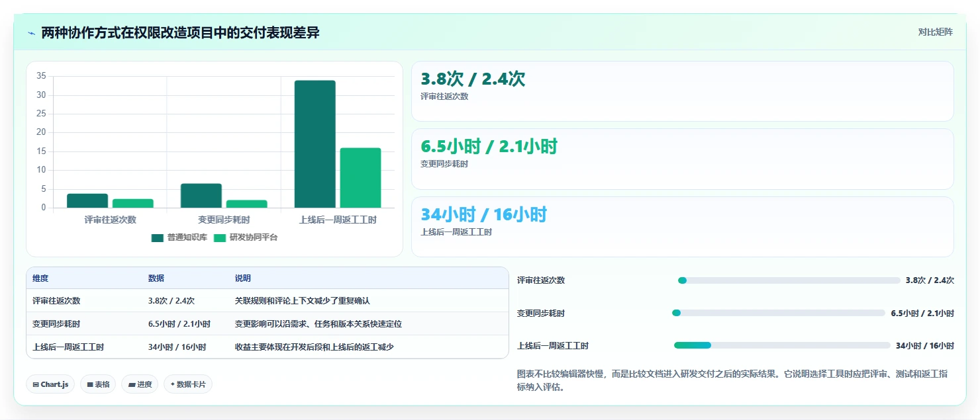The image size is (980, 420).
Task: Click the footnote paragraph starting 图表不比较编辑器快慢
Action: (733, 381)
